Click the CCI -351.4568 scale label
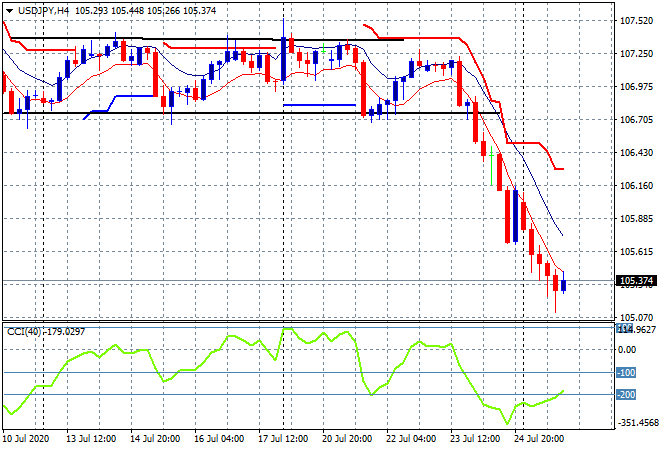660x450 pixels. point(637,423)
